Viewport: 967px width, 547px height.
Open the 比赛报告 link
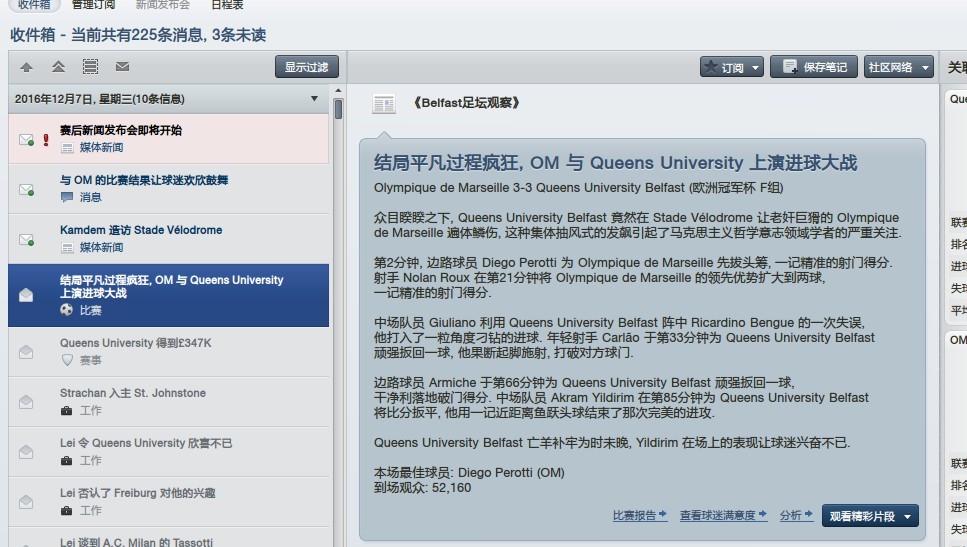(x=640, y=516)
